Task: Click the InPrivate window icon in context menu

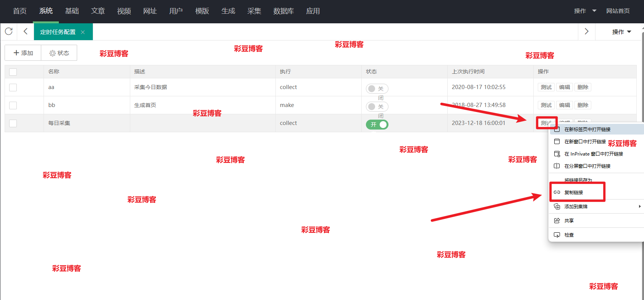Action: click(557, 154)
